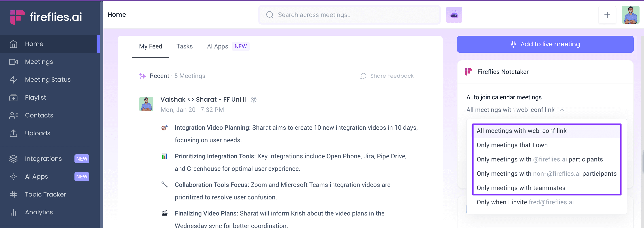Click the fireflies.ai logo icon
The image size is (644, 228).
(x=17, y=17)
